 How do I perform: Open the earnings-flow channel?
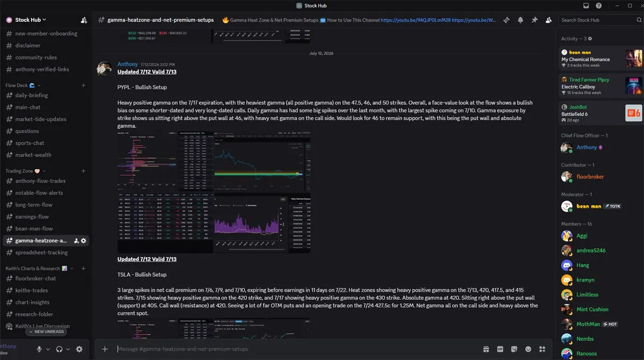46,217
